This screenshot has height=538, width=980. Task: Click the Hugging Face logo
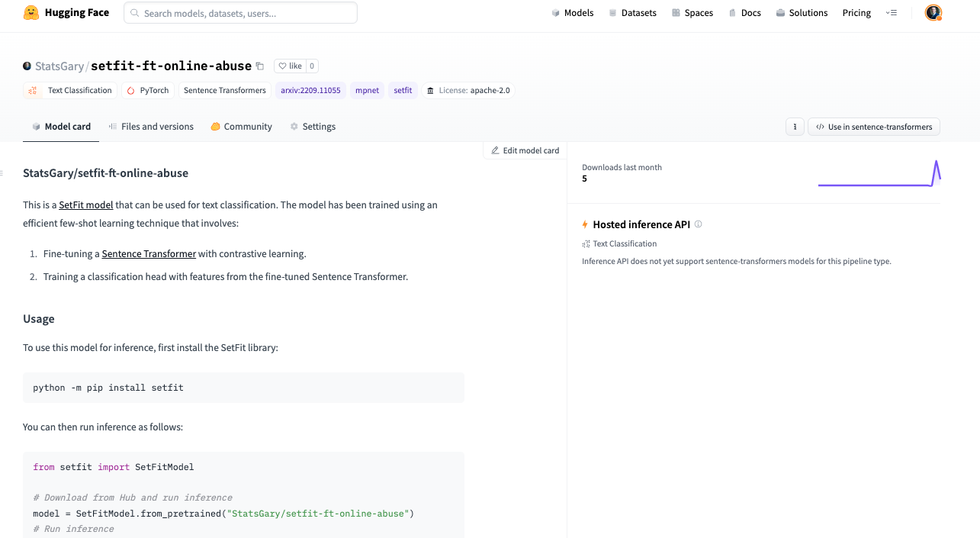(x=31, y=12)
